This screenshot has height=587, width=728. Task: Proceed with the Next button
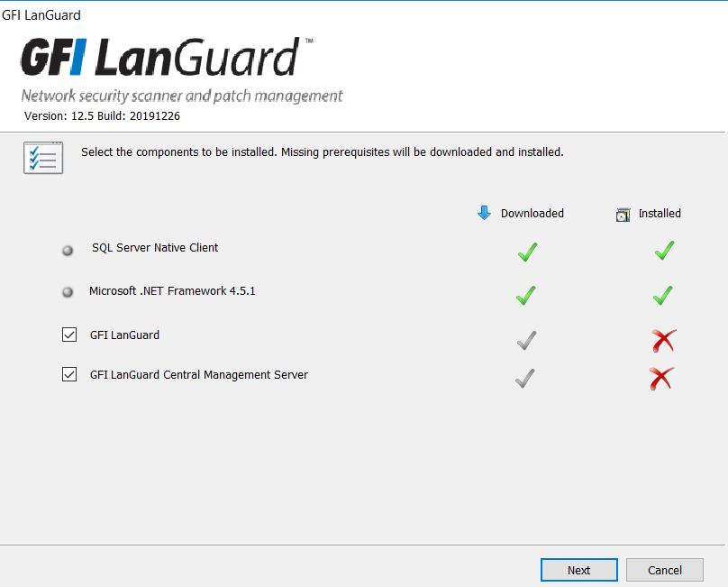[x=579, y=570]
